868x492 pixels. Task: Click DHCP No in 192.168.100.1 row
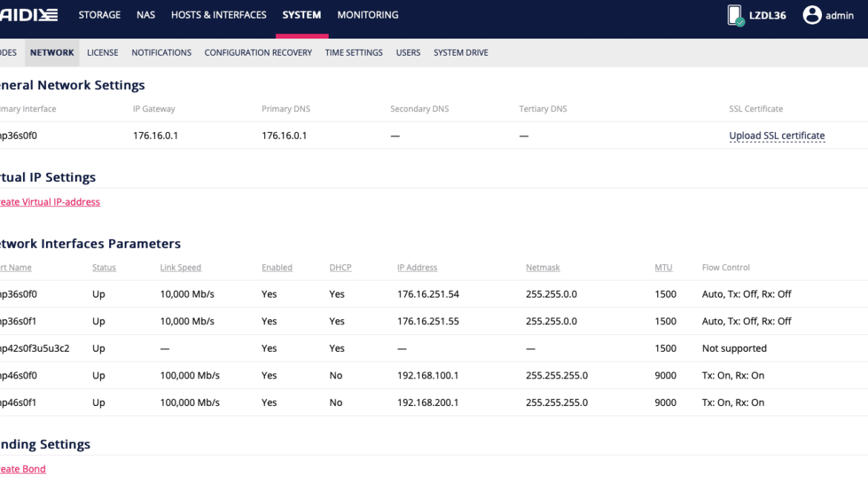click(335, 375)
